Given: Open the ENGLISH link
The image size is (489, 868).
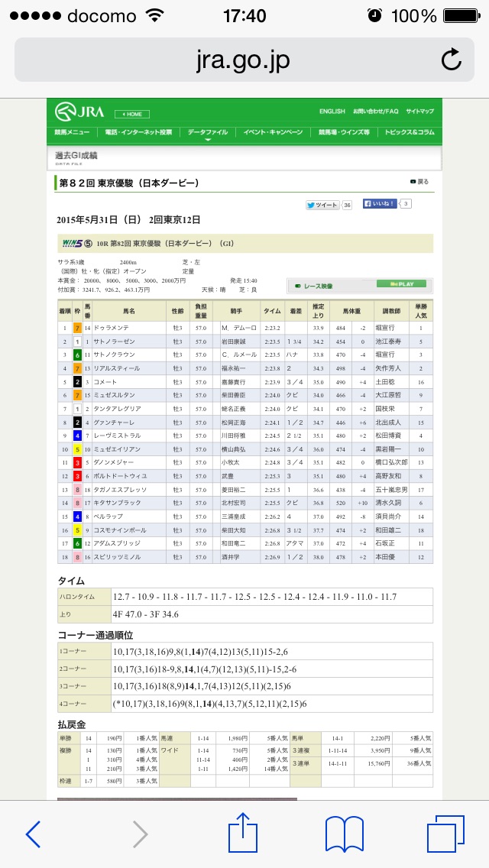Looking at the screenshot, I should click(x=332, y=112).
